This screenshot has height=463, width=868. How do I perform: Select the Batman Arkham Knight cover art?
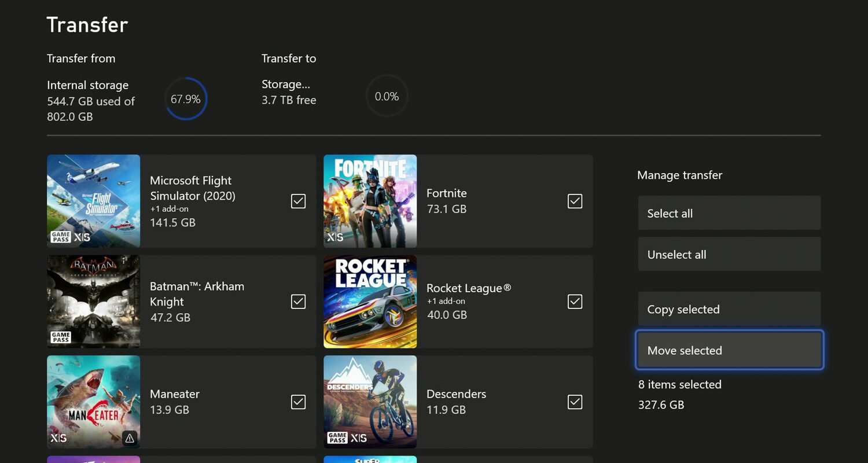[93, 302]
